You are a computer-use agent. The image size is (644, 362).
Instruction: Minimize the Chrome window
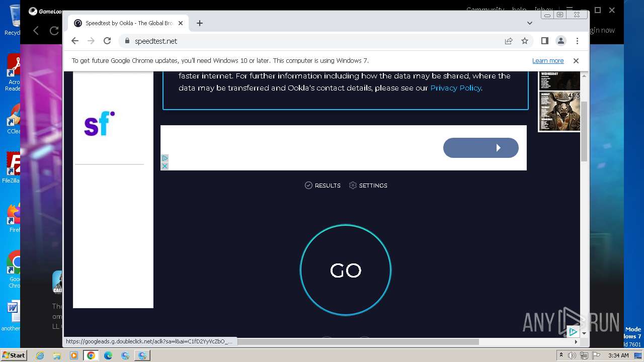pyautogui.click(x=547, y=15)
